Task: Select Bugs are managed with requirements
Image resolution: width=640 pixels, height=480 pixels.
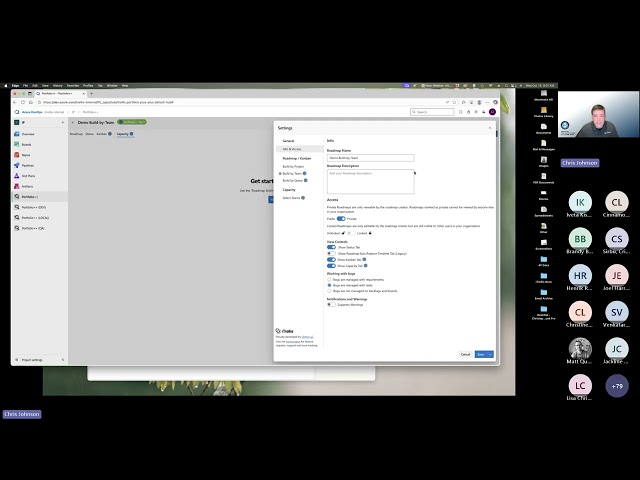Action: (x=329, y=280)
